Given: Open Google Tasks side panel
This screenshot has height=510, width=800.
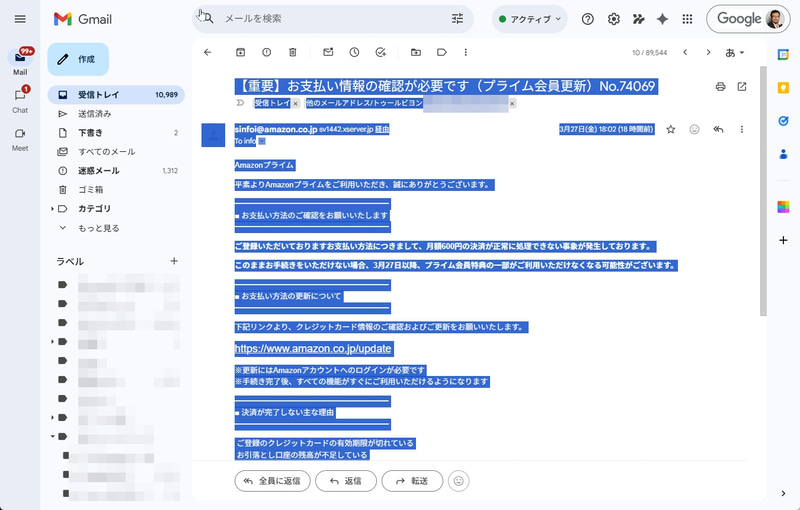Looking at the screenshot, I should [x=783, y=121].
